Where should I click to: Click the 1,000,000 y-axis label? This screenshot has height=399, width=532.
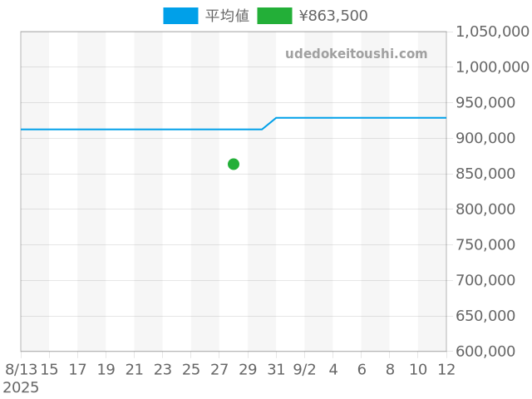point(492,67)
